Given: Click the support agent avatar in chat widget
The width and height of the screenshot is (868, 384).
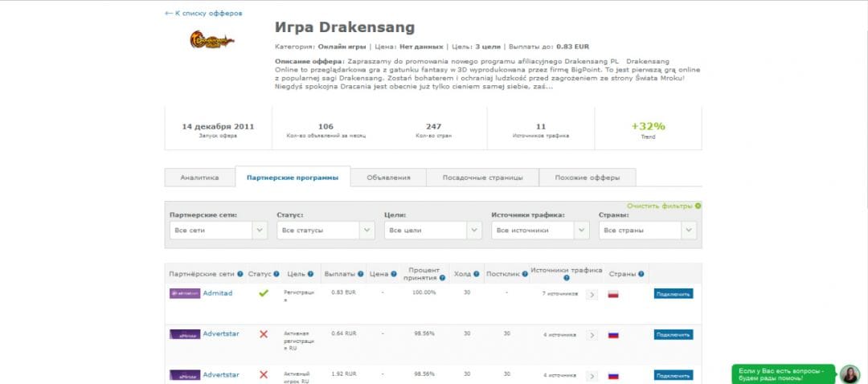Looking at the screenshot, I should 850,374.
